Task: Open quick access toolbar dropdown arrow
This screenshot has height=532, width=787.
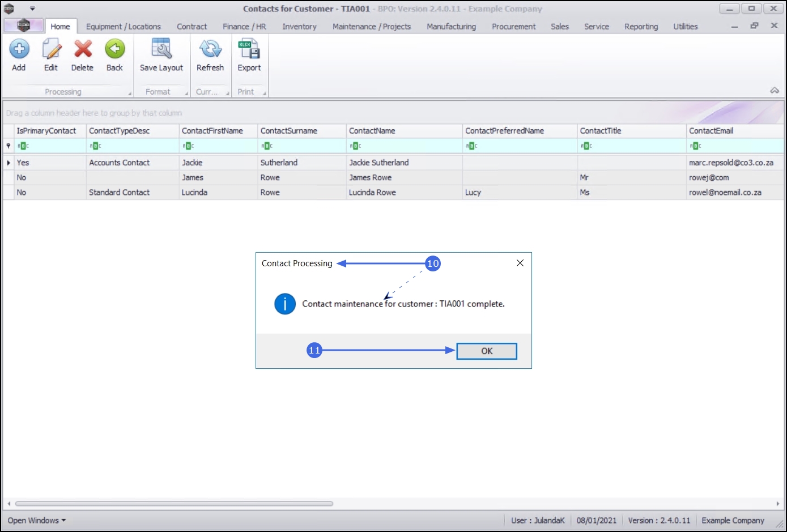Action: point(32,8)
